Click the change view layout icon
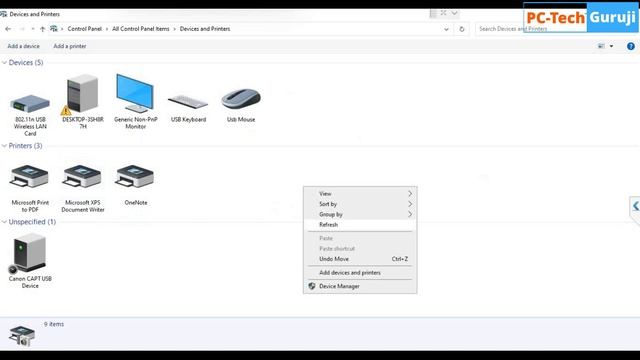 point(601,46)
